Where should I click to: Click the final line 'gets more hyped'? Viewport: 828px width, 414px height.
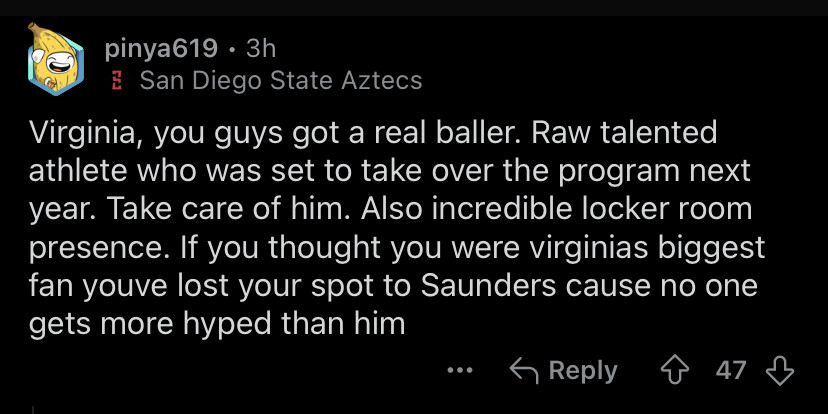point(150,323)
